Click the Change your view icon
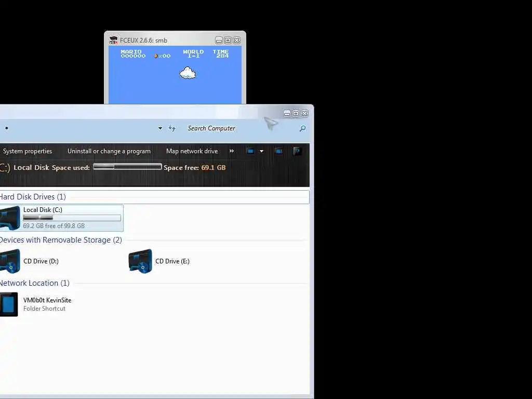The width and height of the screenshot is (532, 399). click(x=250, y=151)
